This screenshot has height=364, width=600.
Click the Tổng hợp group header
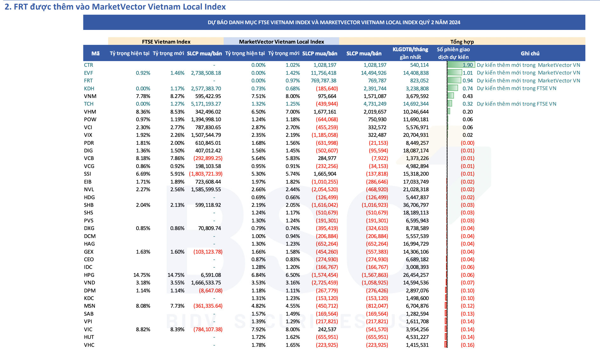[462, 42]
